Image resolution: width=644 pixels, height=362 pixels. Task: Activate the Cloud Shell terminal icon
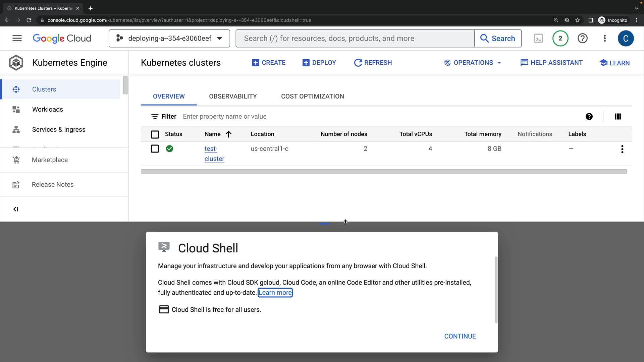pyautogui.click(x=538, y=38)
